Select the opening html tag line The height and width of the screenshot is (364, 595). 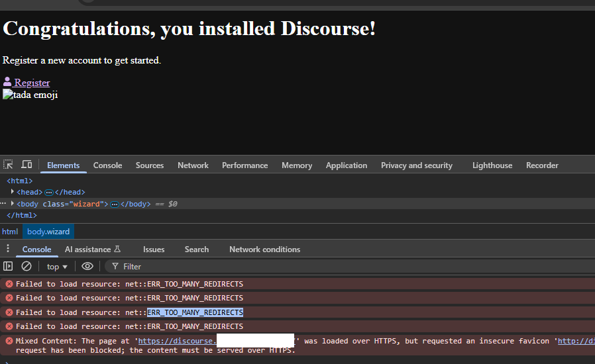[x=19, y=181]
